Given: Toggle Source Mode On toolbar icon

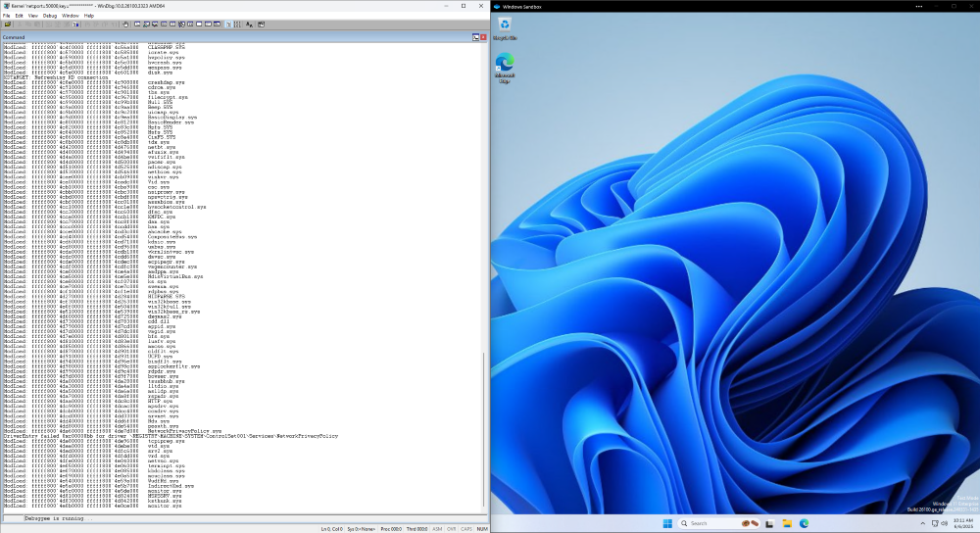Looking at the screenshot, I should [228, 24].
